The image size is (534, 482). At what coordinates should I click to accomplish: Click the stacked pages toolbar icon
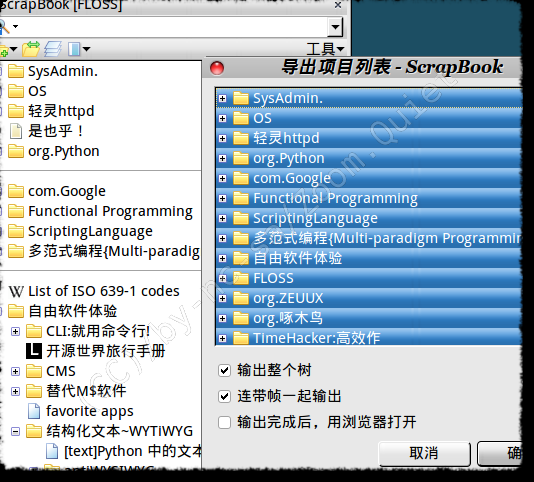53,49
